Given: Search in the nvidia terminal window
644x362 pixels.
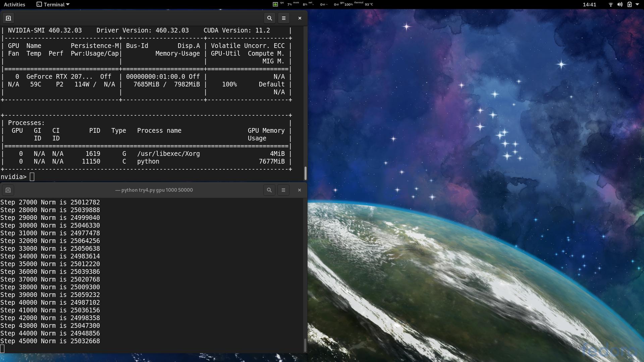Looking at the screenshot, I should click(269, 18).
